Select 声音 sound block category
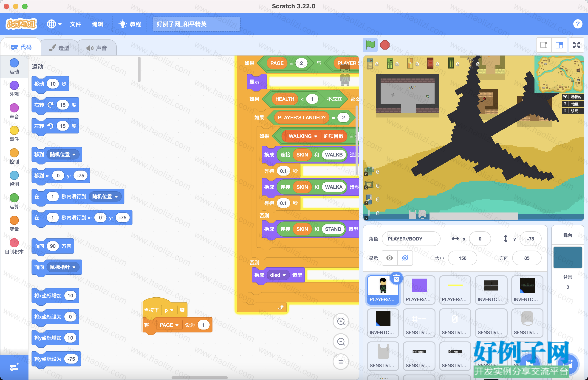588x380 pixels. (14, 111)
